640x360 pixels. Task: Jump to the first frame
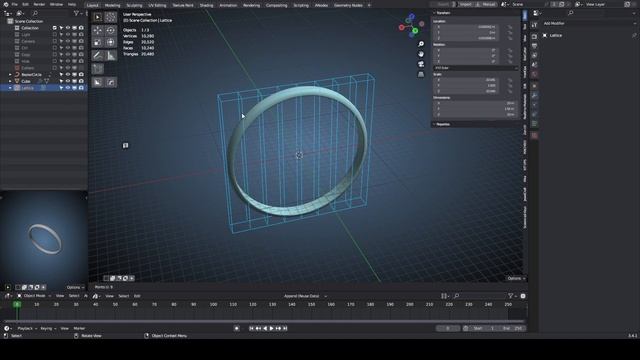coord(251,328)
